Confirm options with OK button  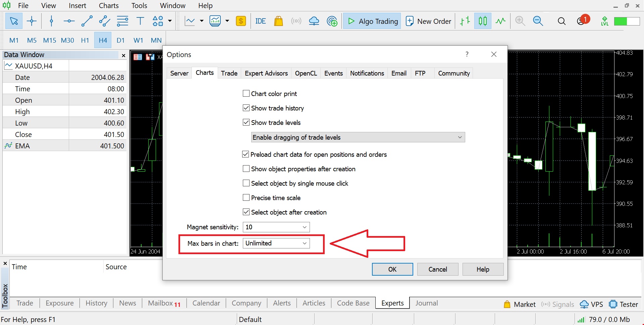coord(392,269)
